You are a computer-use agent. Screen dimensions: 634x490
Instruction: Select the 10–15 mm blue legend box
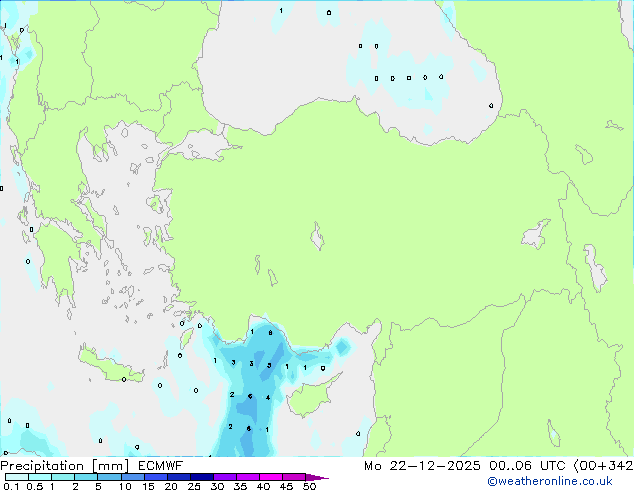(x=133, y=477)
